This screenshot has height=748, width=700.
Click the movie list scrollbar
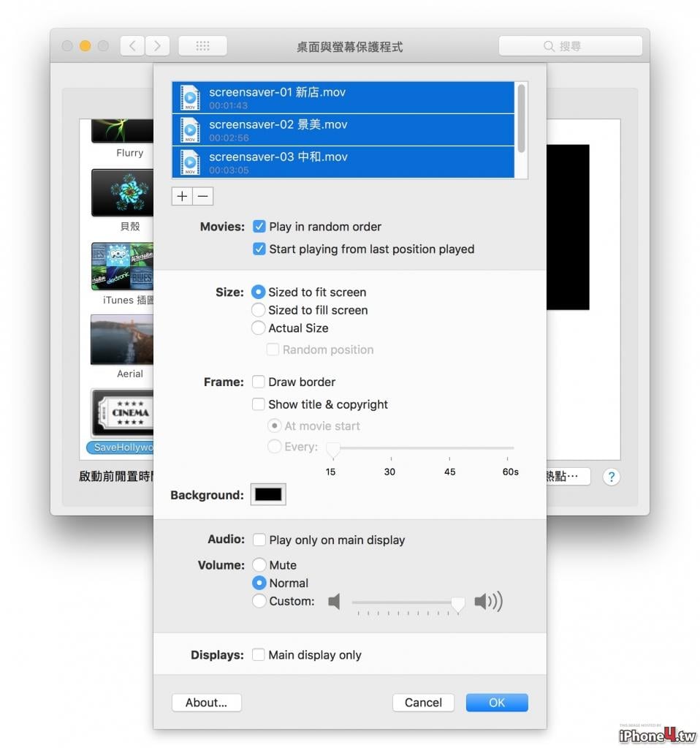[x=521, y=118]
